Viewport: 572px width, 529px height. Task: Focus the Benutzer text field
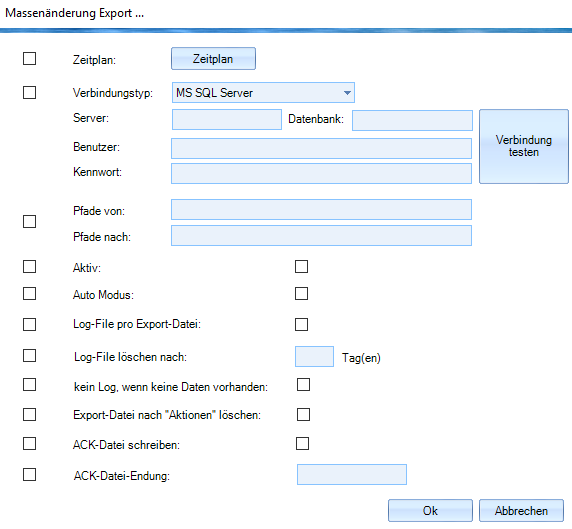tap(321, 148)
